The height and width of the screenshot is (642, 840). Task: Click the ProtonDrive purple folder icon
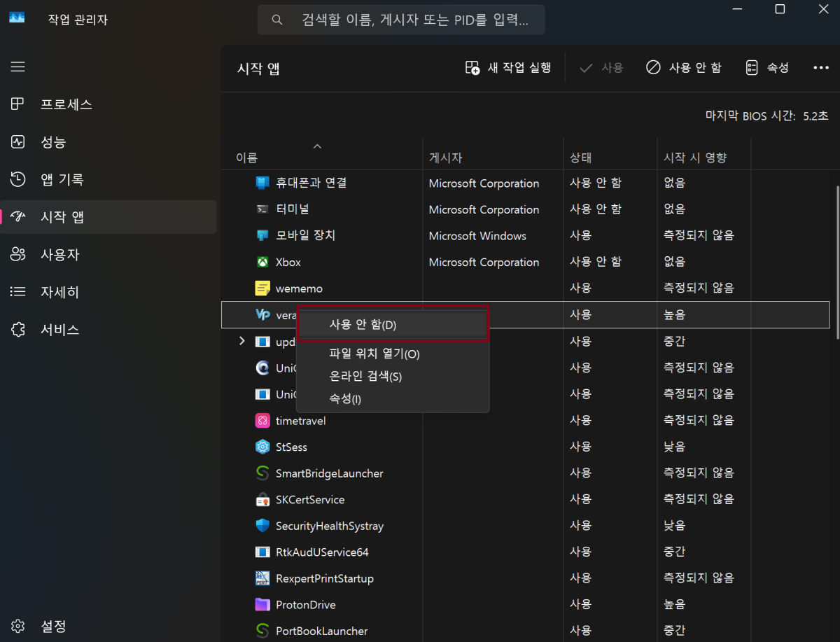pyautogui.click(x=262, y=605)
